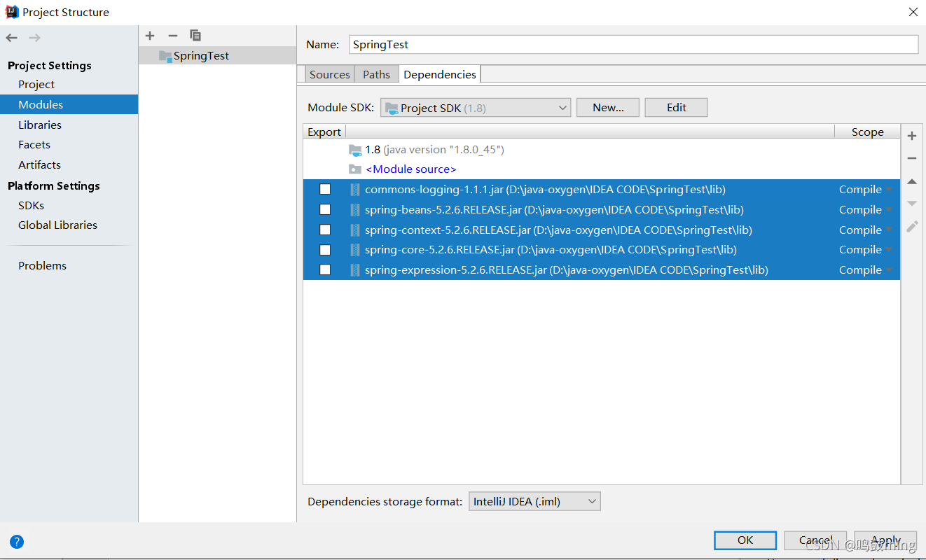
Task: Check Export for spring-beans-5.2.6.RELEASE.jar
Action: 325,210
